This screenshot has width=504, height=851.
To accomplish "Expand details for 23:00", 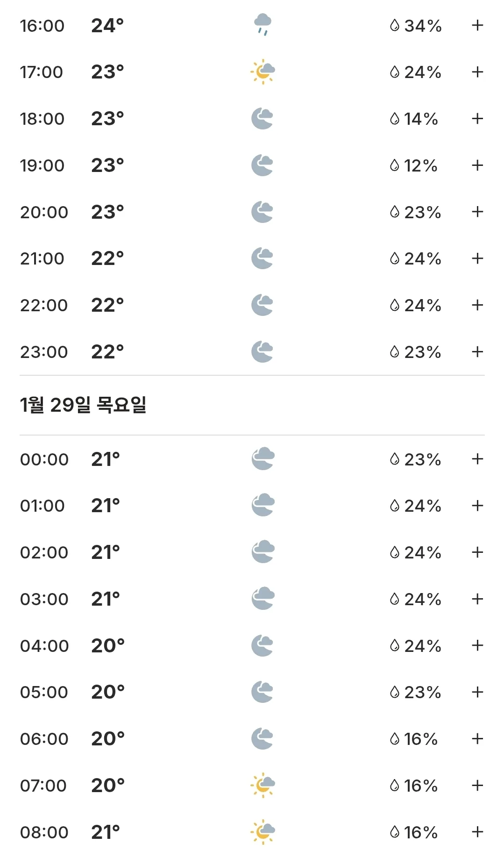I will point(477,351).
